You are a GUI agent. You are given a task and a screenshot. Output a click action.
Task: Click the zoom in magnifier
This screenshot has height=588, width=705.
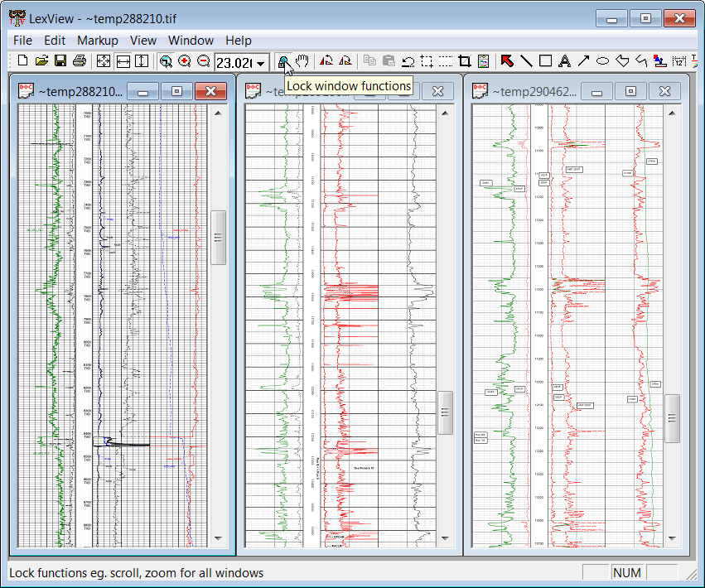pyautogui.click(x=185, y=61)
